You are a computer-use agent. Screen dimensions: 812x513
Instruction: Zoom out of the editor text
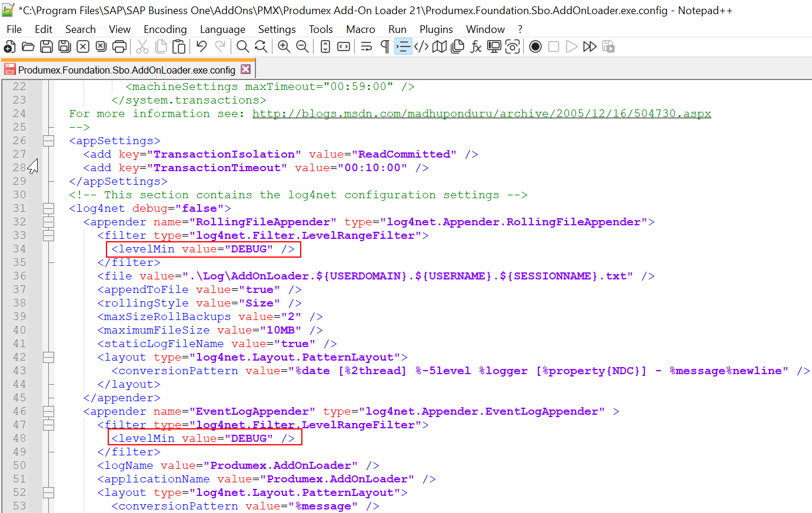[x=302, y=46]
